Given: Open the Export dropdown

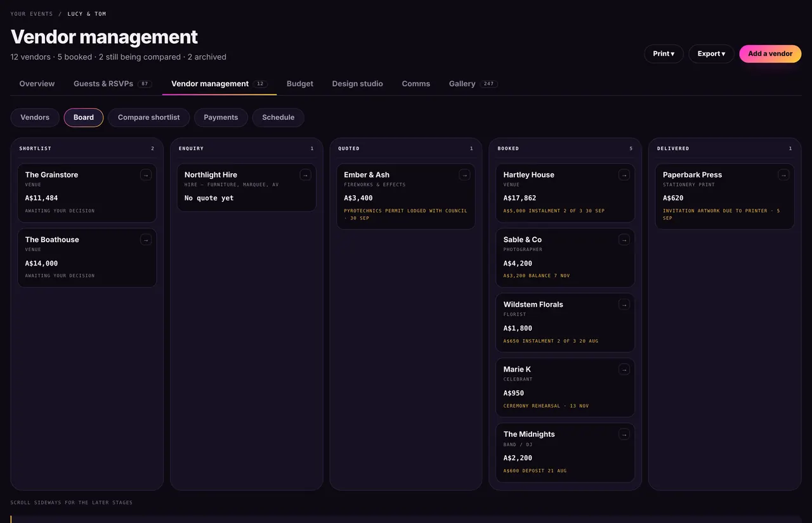Looking at the screenshot, I should [x=711, y=54].
